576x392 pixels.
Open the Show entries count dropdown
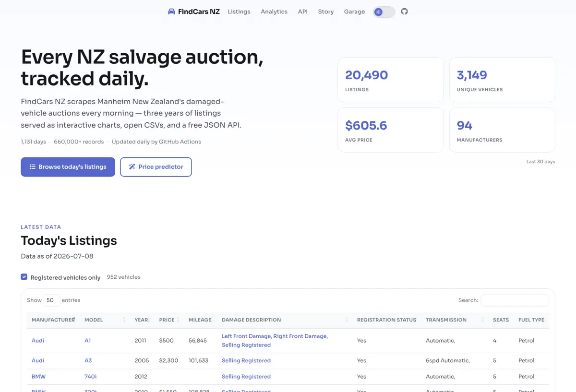[51, 300]
